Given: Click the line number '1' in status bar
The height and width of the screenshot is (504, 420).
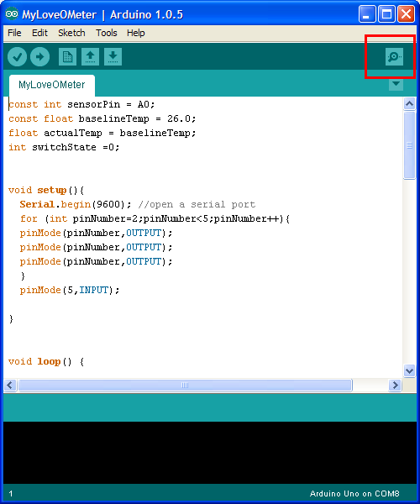Looking at the screenshot, I should [11, 494].
